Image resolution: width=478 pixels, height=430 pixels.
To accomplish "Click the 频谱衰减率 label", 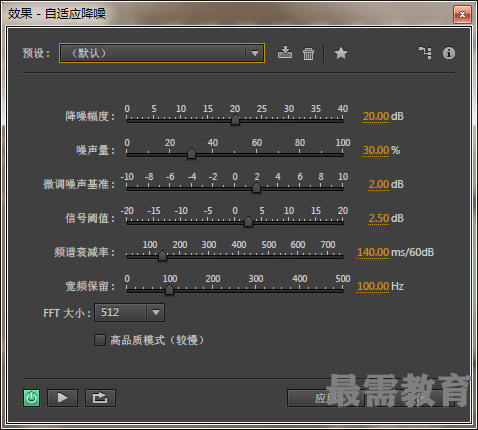I will tap(84, 252).
